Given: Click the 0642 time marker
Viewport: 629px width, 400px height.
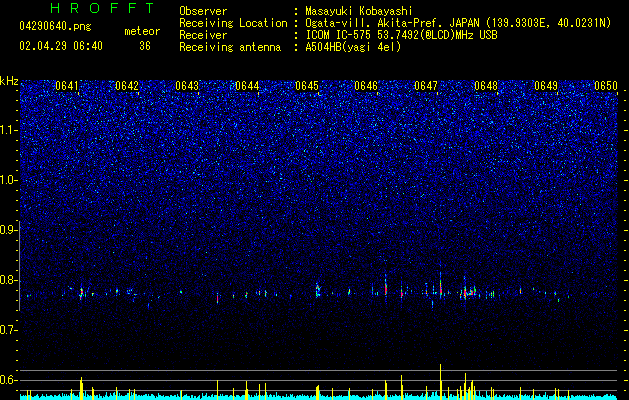Looking at the screenshot, I should tap(127, 86).
